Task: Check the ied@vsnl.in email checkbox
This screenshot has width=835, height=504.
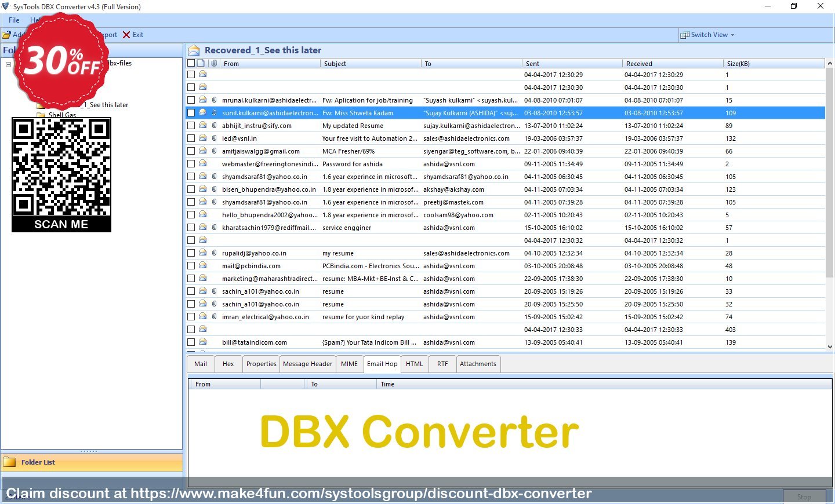Action: 191,138
